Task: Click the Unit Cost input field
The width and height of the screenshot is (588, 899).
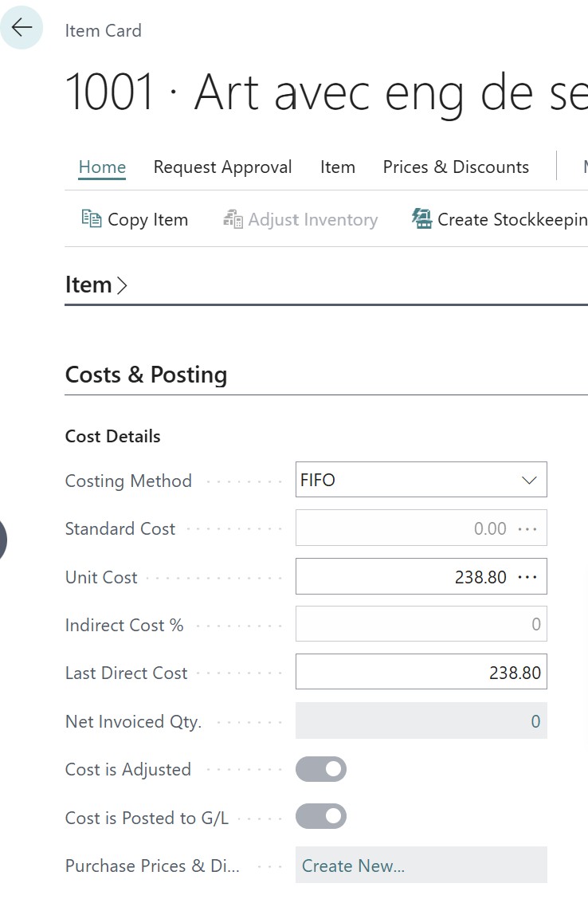Action: point(402,577)
